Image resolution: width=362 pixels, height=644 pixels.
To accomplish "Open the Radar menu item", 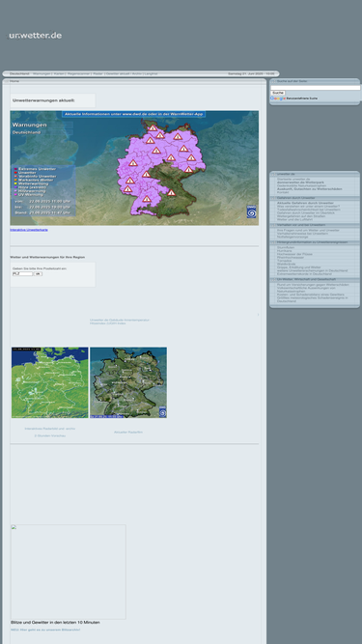I will [x=97, y=74].
